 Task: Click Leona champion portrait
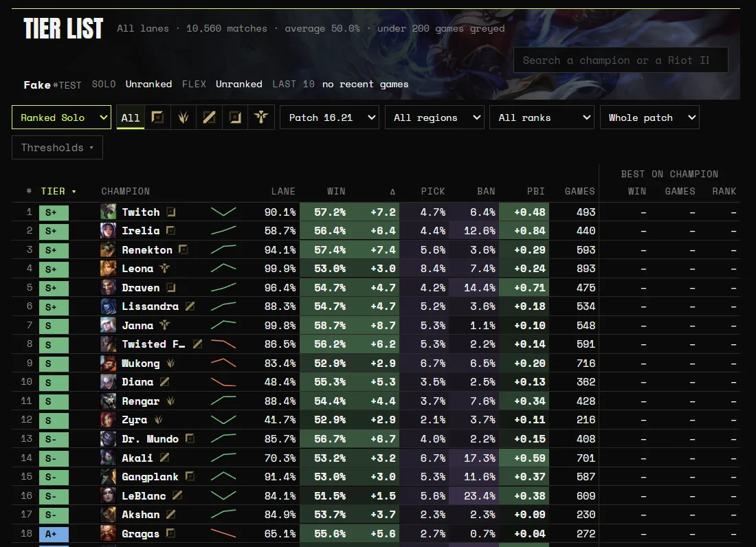pos(108,269)
